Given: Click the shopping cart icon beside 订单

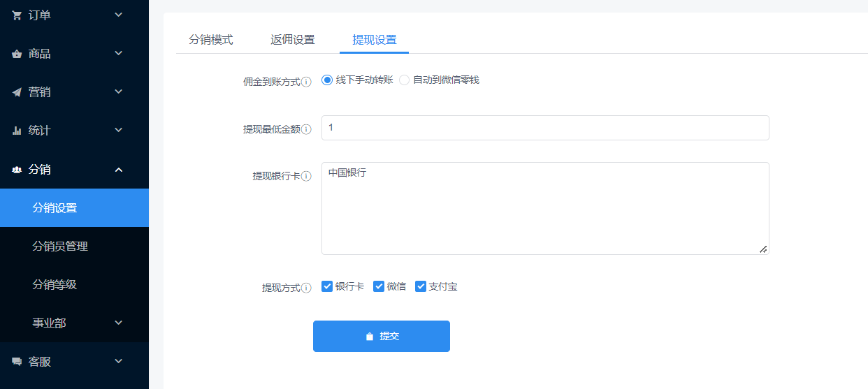Looking at the screenshot, I should [17, 15].
